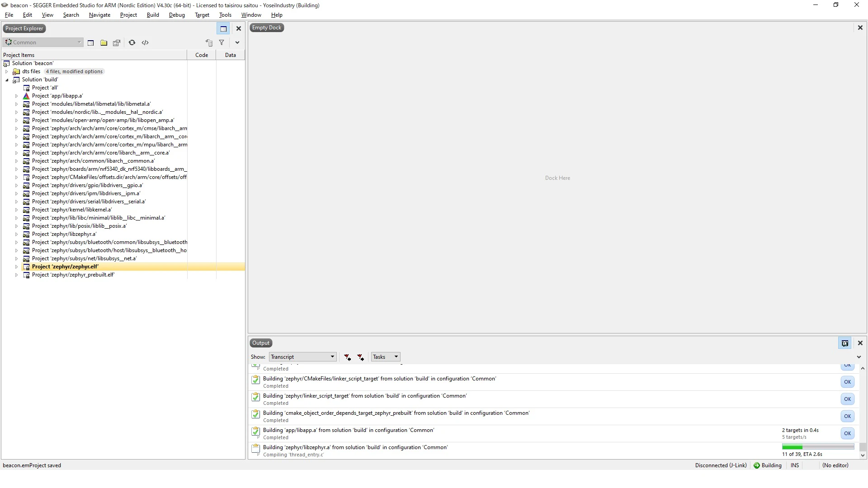Viewport: 868px width, 488px height.
Task: Open the Debug menu
Action: click(x=177, y=15)
